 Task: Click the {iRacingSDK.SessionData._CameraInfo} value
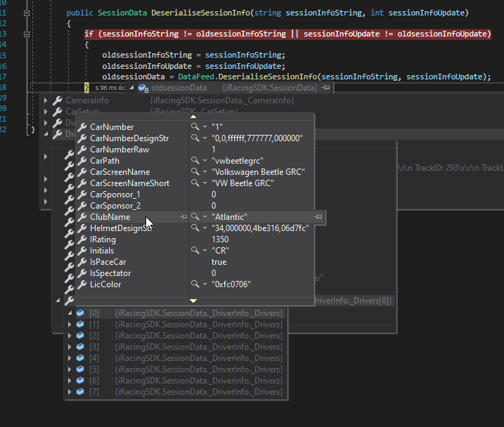pyautogui.click(x=222, y=100)
